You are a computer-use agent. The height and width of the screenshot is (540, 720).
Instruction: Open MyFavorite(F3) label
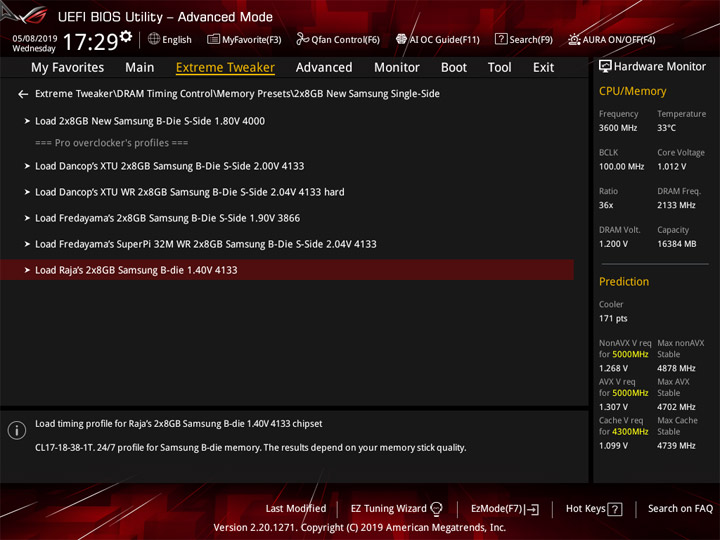click(252, 40)
